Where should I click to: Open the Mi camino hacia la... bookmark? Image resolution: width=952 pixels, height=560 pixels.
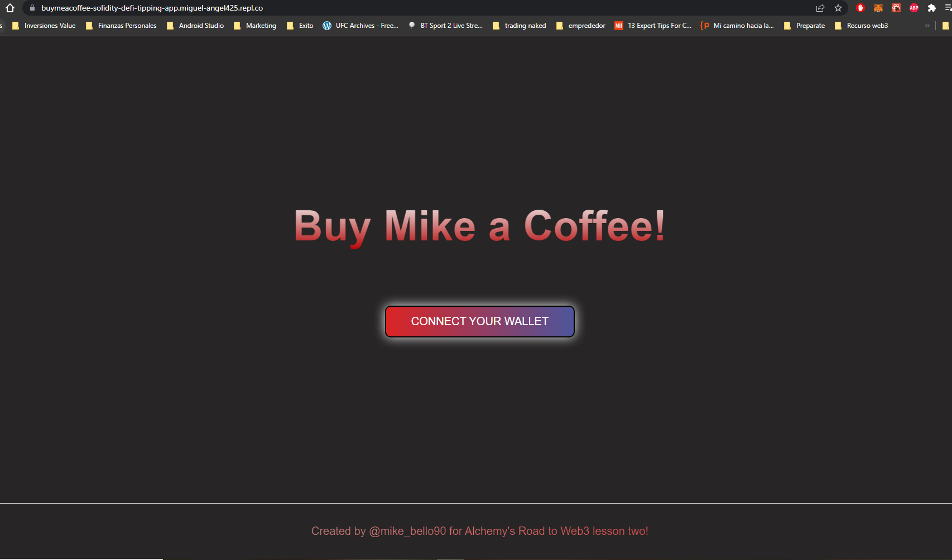[x=737, y=26]
